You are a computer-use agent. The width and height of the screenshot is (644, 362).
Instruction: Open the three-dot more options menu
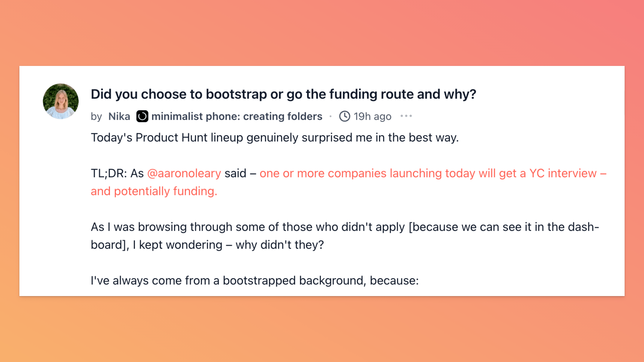406,116
